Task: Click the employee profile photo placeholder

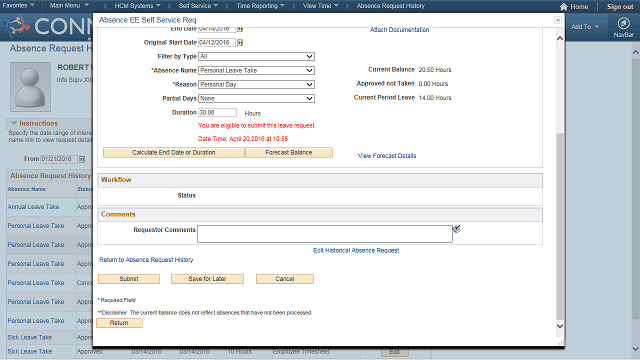Action: [30, 87]
